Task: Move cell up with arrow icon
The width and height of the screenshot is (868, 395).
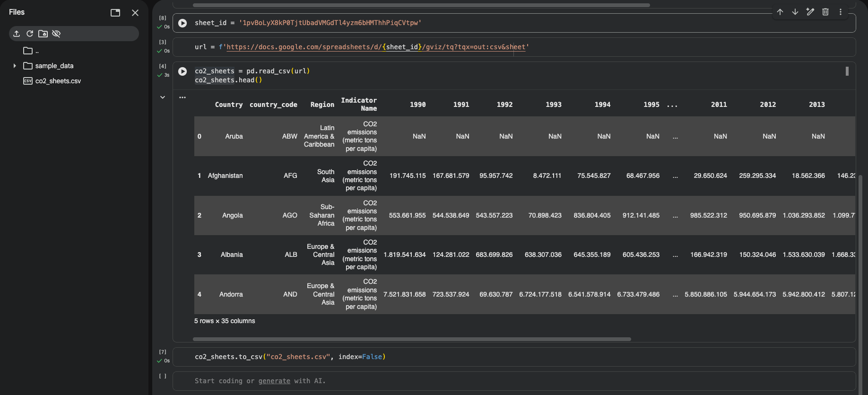Action: pyautogui.click(x=780, y=12)
